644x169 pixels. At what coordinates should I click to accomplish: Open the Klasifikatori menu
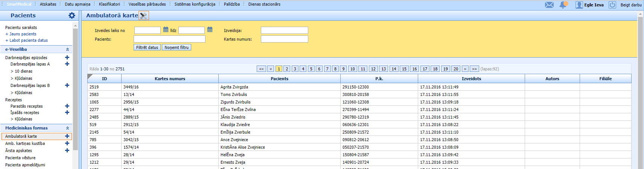point(109,5)
